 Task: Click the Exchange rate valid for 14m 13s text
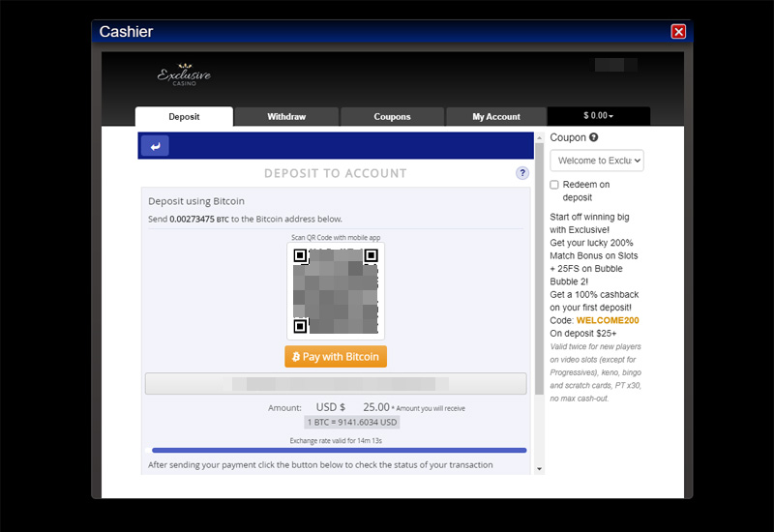[336, 441]
